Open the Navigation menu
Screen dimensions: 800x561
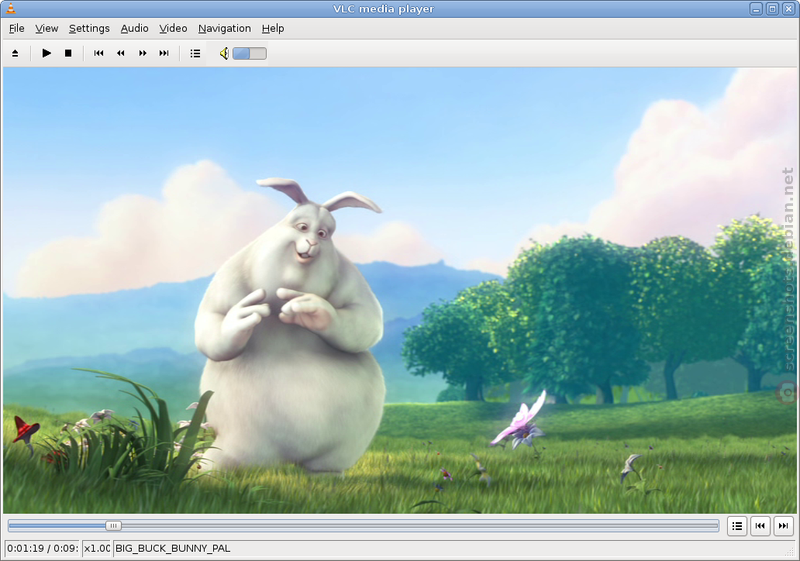click(x=224, y=29)
